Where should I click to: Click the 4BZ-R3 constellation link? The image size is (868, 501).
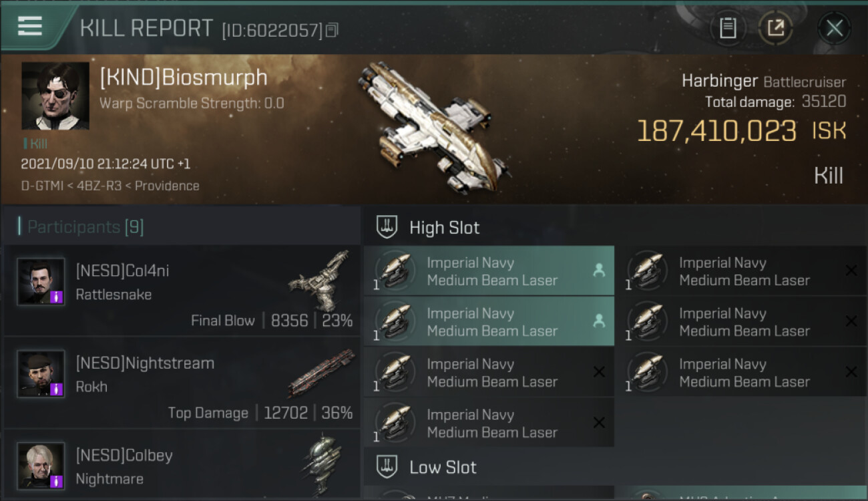tap(101, 186)
